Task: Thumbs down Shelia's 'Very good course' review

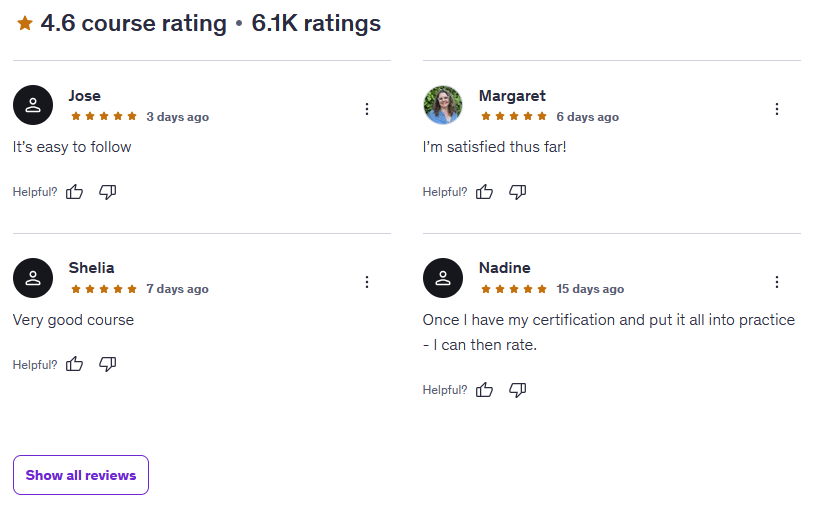Action: 108,365
